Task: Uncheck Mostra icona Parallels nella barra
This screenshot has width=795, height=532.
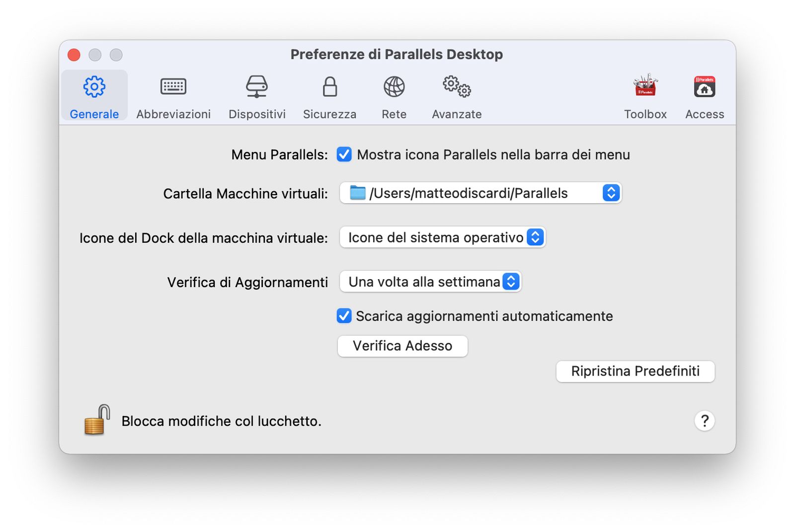Action: (x=344, y=154)
